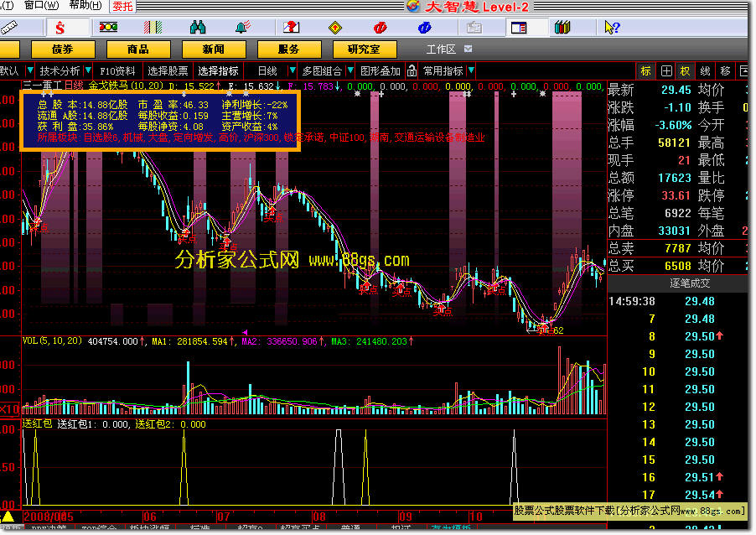Open the dropdown arrow next to 常用指标
756x535 pixels.
point(471,71)
